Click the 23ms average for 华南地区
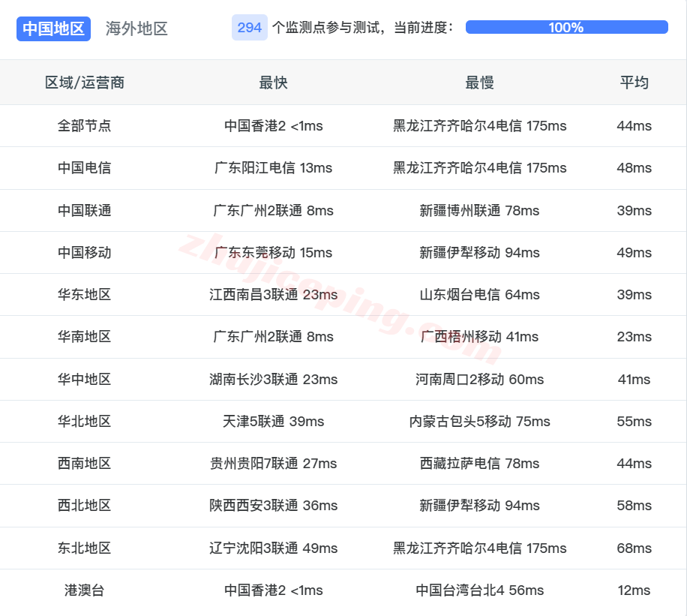Viewport: 687px width, 616px height. pyautogui.click(x=634, y=337)
